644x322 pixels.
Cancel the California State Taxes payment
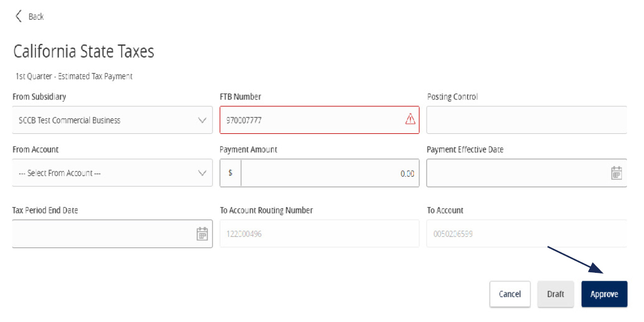510,293
